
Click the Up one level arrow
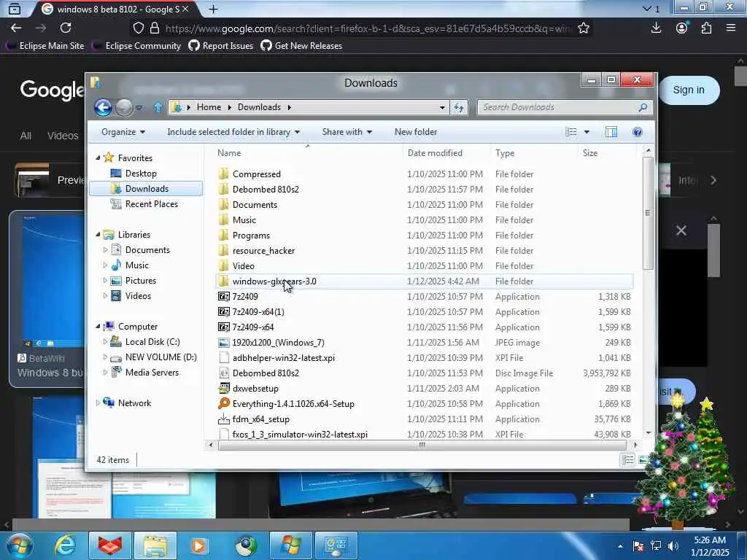(158, 108)
